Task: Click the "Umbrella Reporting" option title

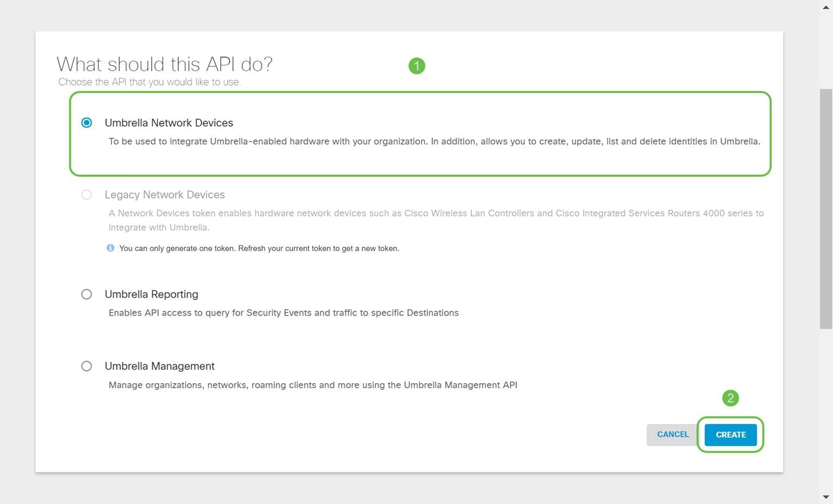Action: point(151,294)
